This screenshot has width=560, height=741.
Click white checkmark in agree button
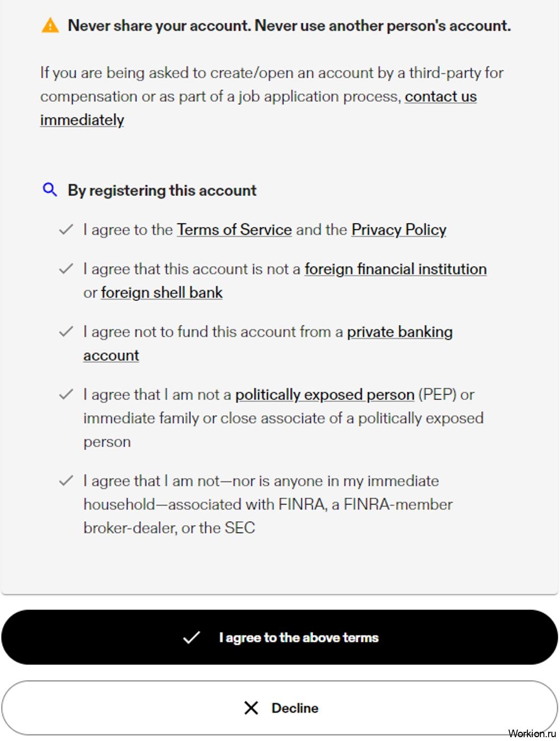pyautogui.click(x=191, y=637)
